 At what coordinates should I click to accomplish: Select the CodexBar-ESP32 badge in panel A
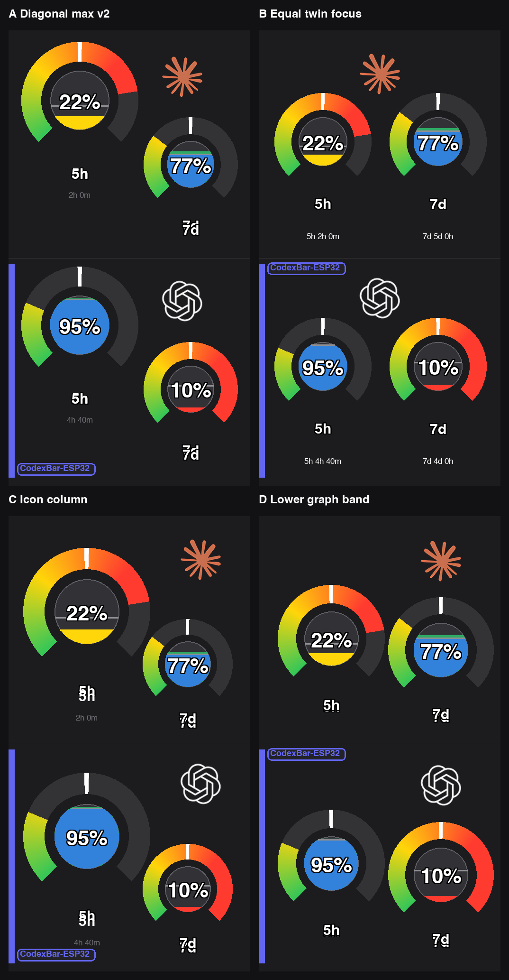[56, 469]
